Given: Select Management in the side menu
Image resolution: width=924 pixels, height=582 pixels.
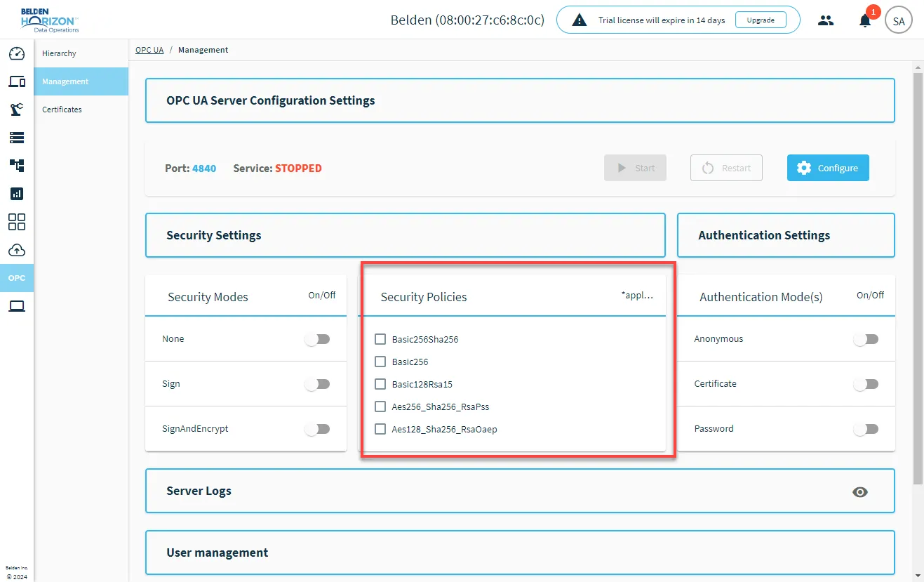Looking at the screenshot, I should click(81, 81).
